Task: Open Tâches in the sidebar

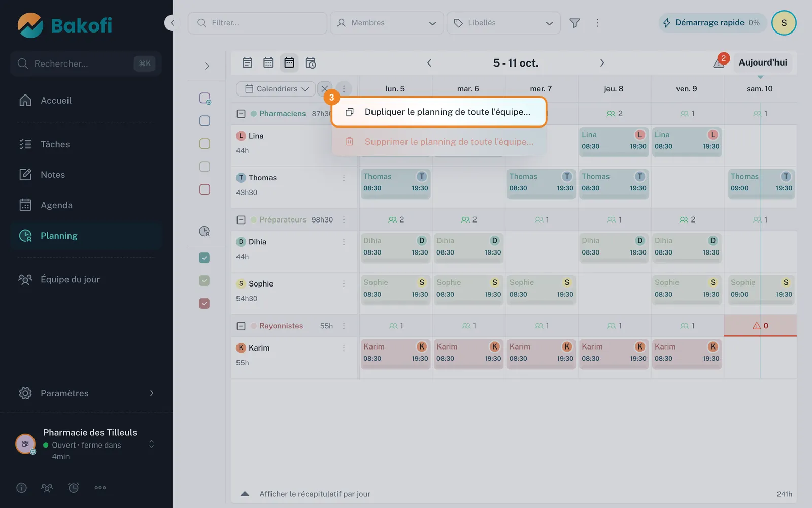Action: (86, 144)
